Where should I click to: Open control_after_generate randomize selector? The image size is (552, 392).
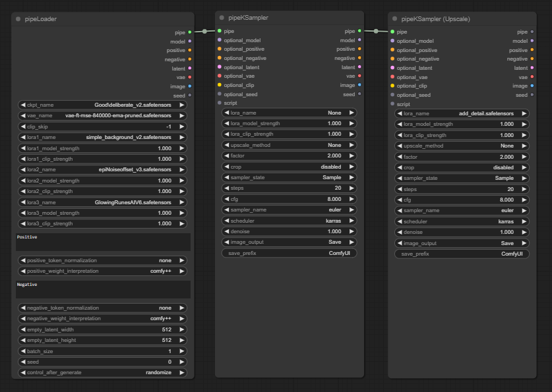[102, 372]
